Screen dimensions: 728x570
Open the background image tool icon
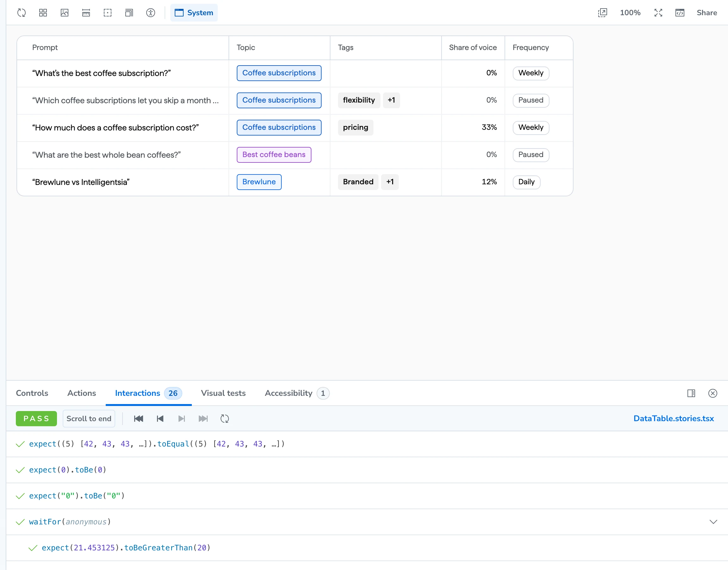(x=64, y=13)
